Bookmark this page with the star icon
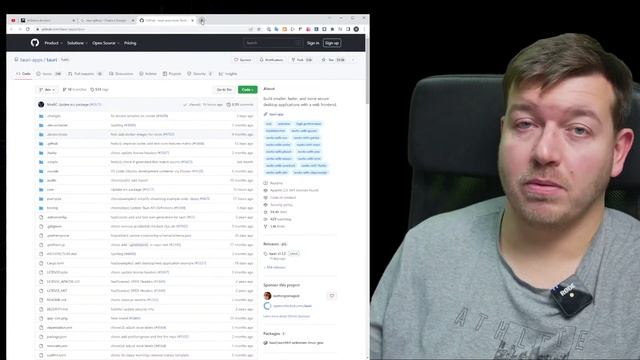The image size is (640, 360). tap(259, 29)
